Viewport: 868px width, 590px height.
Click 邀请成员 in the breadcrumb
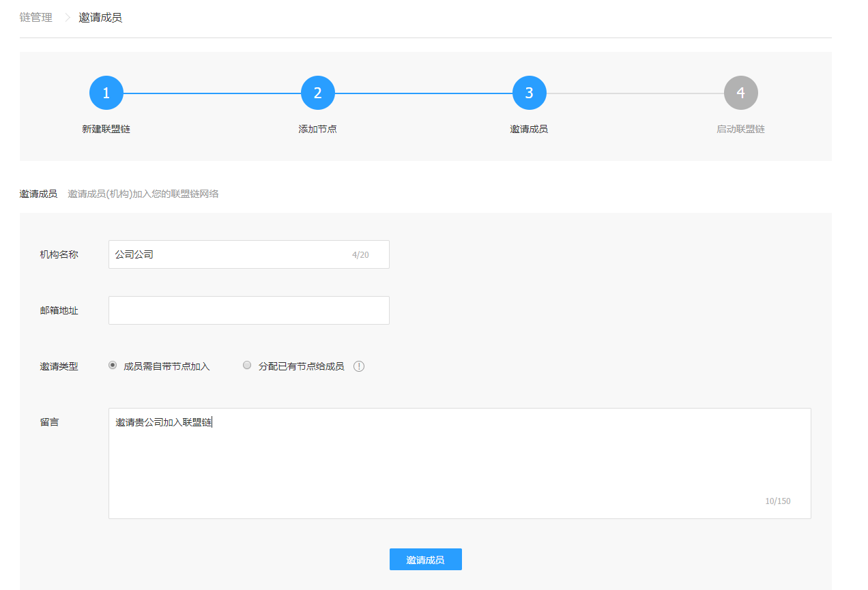pyautogui.click(x=100, y=18)
